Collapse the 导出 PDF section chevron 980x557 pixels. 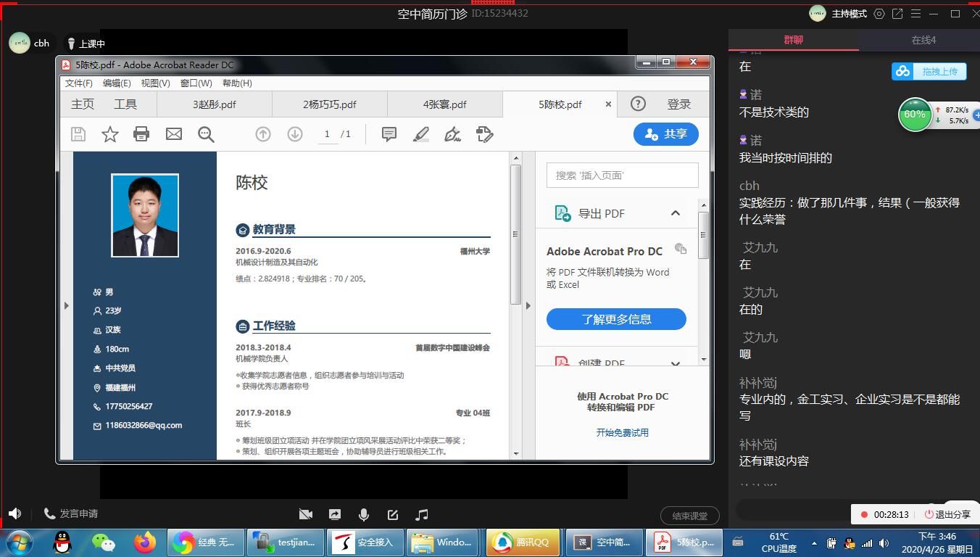click(675, 213)
